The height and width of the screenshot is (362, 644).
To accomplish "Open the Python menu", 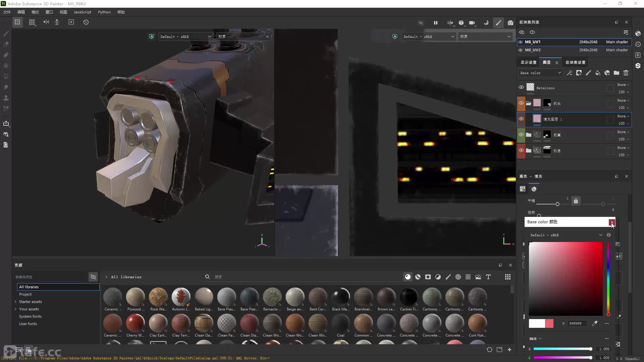I will pos(104,12).
